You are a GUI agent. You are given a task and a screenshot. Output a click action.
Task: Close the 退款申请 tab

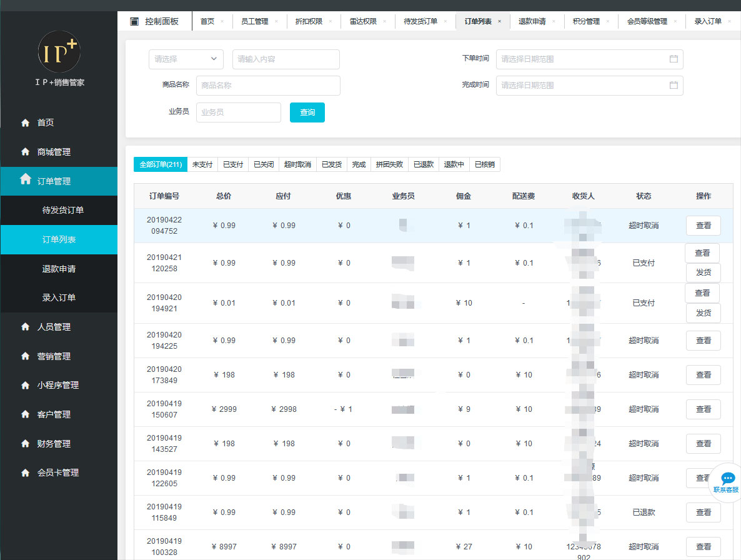point(554,21)
